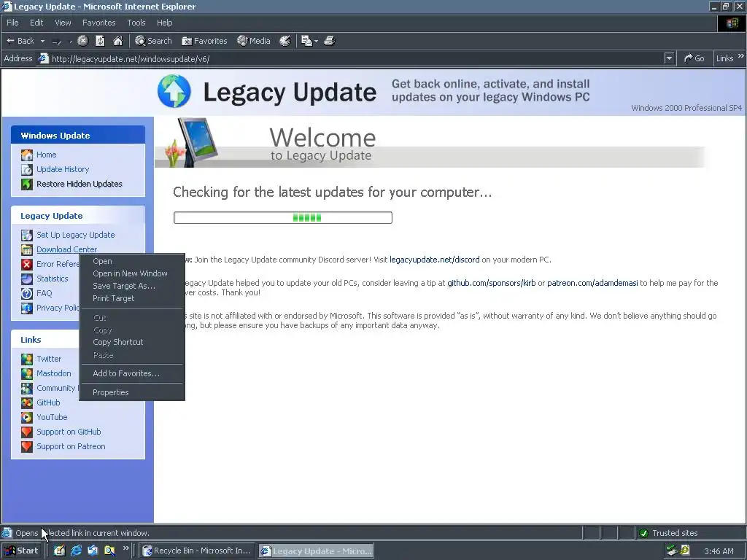
Task: Open the Windows Start button
Action: point(23,551)
